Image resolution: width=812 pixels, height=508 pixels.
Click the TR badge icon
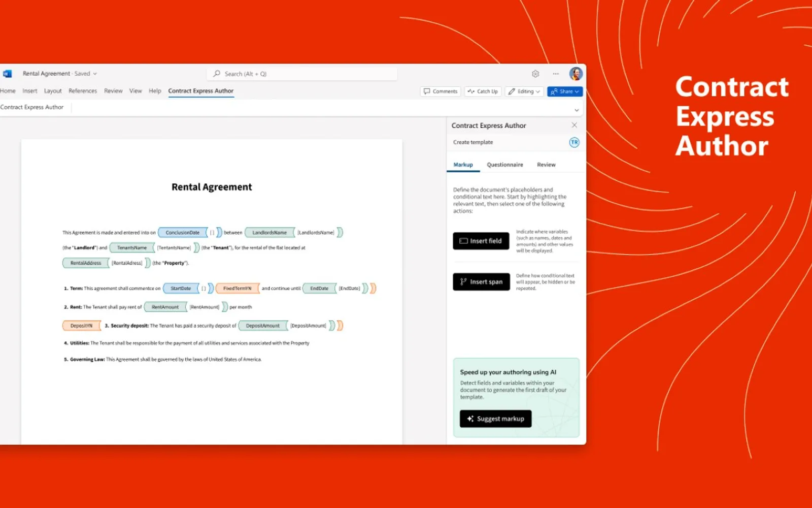574,142
